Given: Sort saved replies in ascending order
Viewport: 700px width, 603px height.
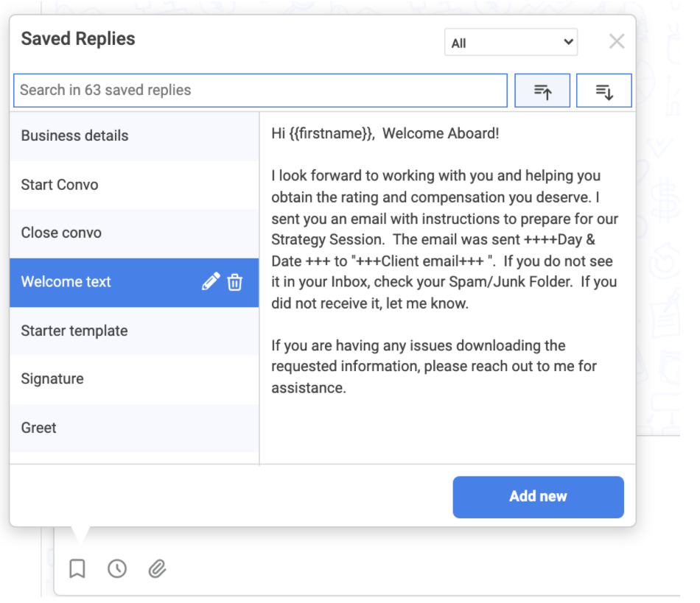Looking at the screenshot, I should [542, 91].
